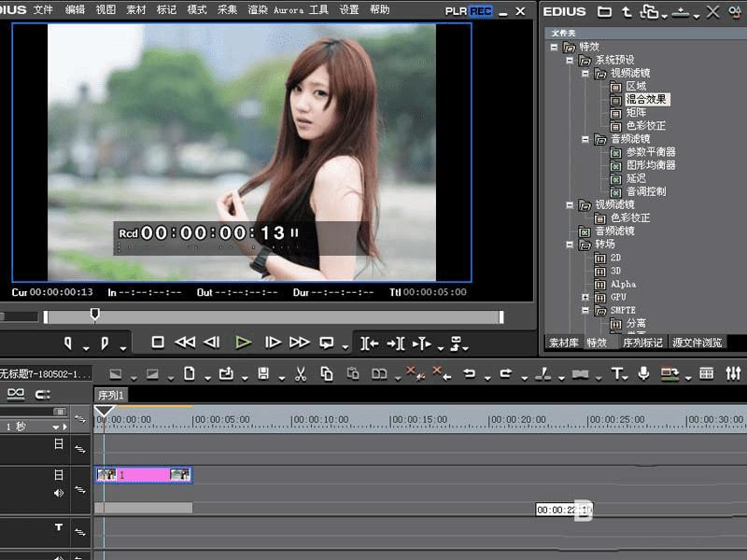747x560 pixels.
Task: Click the Save project floppy icon
Action: click(x=263, y=374)
